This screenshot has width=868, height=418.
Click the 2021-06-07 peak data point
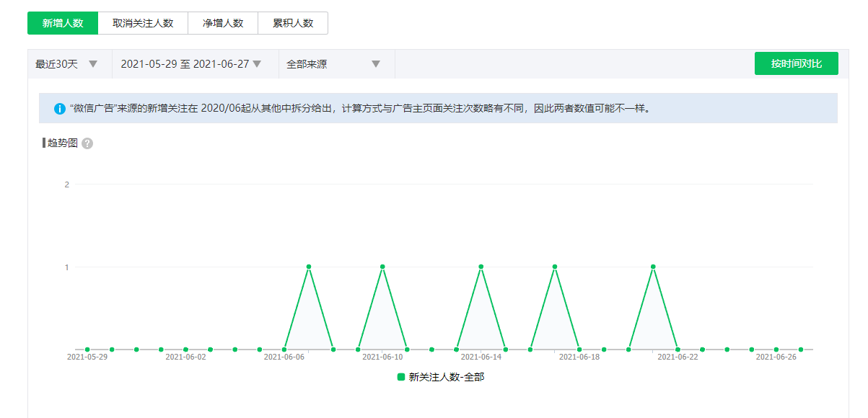[x=309, y=267]
